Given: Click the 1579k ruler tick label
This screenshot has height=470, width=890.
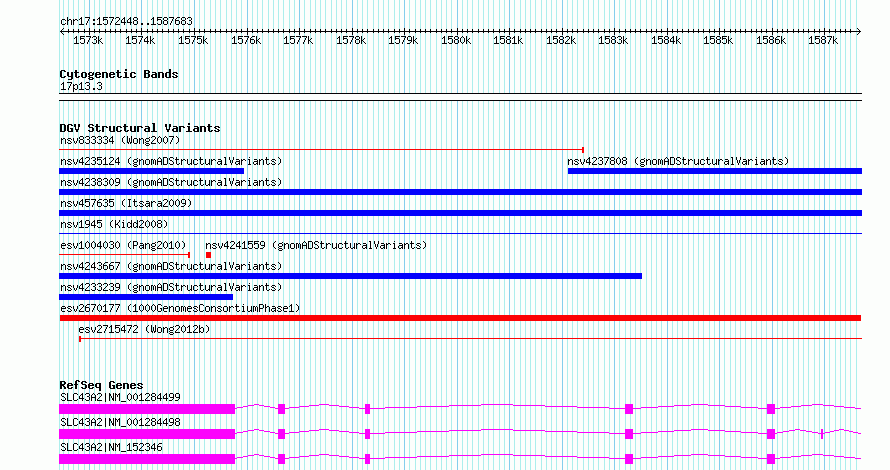Looking at the screenshot, I should click(x=403, y=40).
